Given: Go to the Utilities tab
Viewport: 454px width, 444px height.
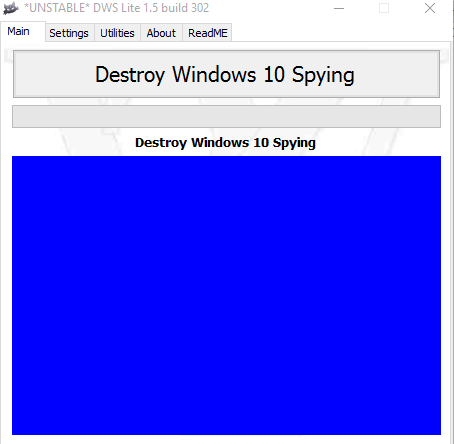Looking at the screenshot, I should click(x=117, y=33).
